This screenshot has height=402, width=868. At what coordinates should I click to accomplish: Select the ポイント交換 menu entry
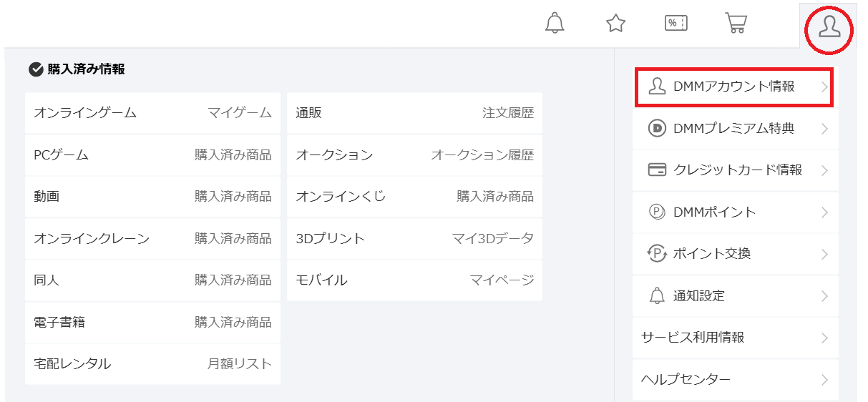coord(735,254)
